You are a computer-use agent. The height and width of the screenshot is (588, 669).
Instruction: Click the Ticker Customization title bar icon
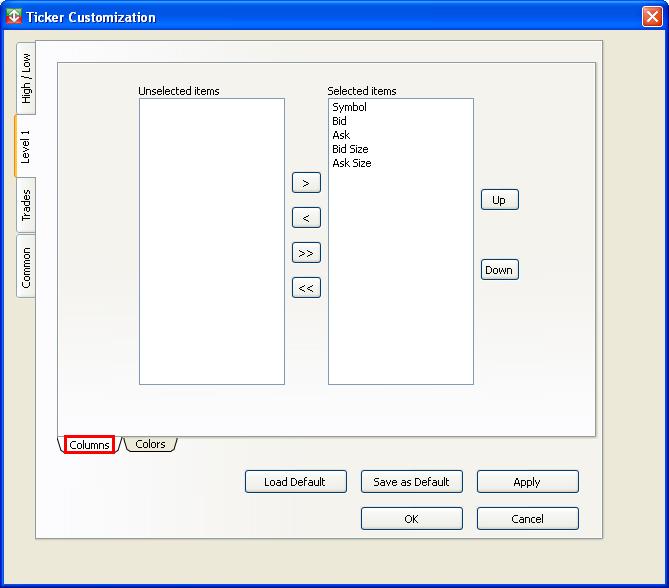pos(15,17)
